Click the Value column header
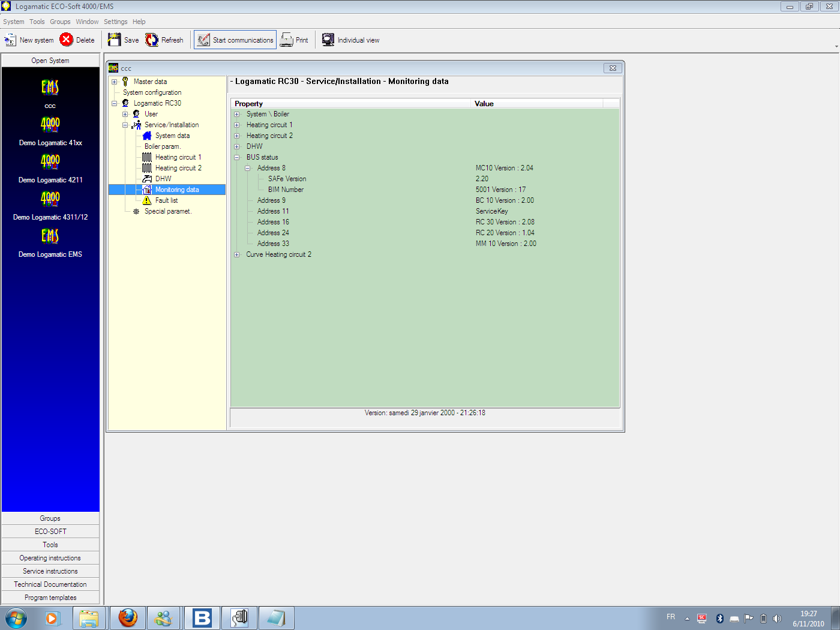This screenshot has height=630, width=840. [537, 104]
